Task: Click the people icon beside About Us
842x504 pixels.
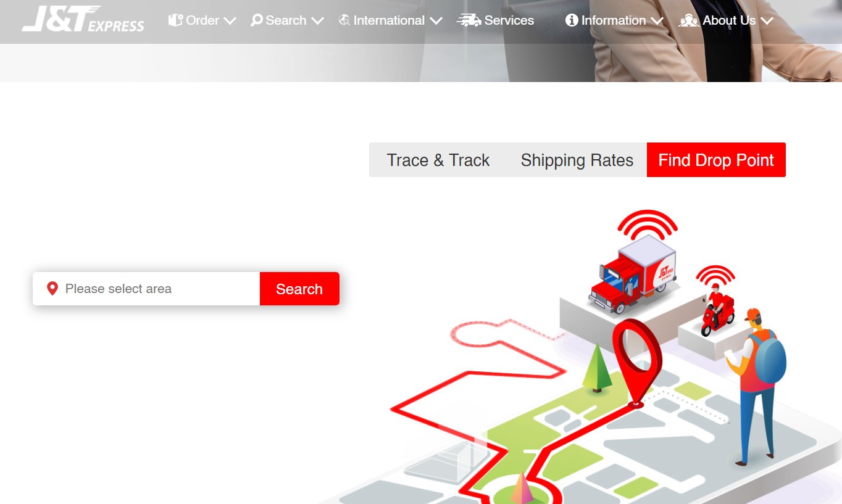Action: coord(689,20)
